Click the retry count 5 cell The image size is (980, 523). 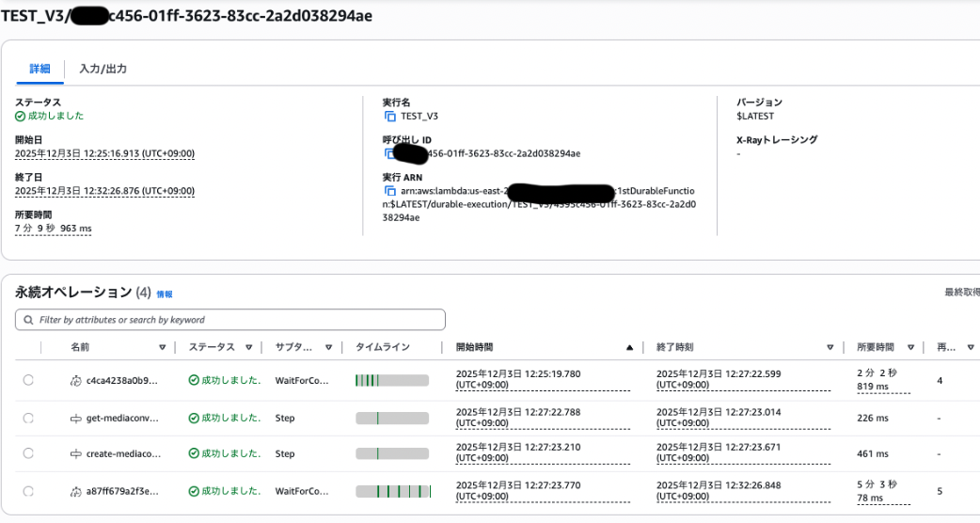click(940, 492)
